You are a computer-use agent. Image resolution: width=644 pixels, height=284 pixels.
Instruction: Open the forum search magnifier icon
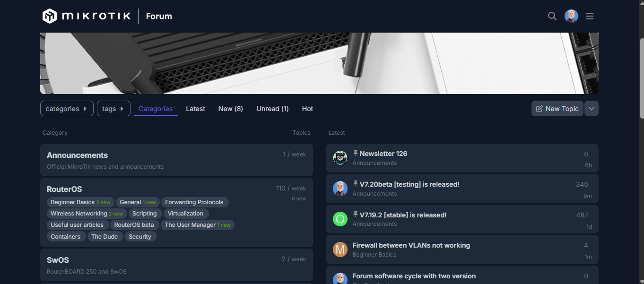pyautogui.click(x=552, y=16)
